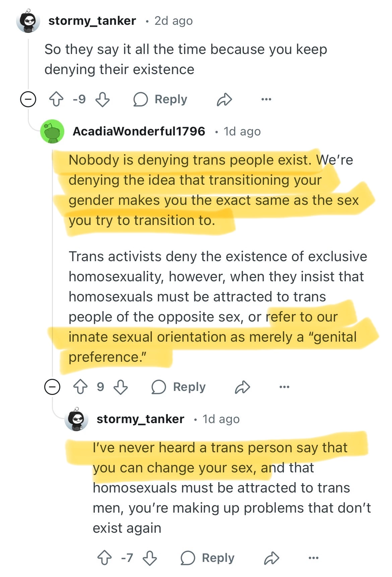
Task: Share stormy_tanker's first comment
Action: point(224,100)
